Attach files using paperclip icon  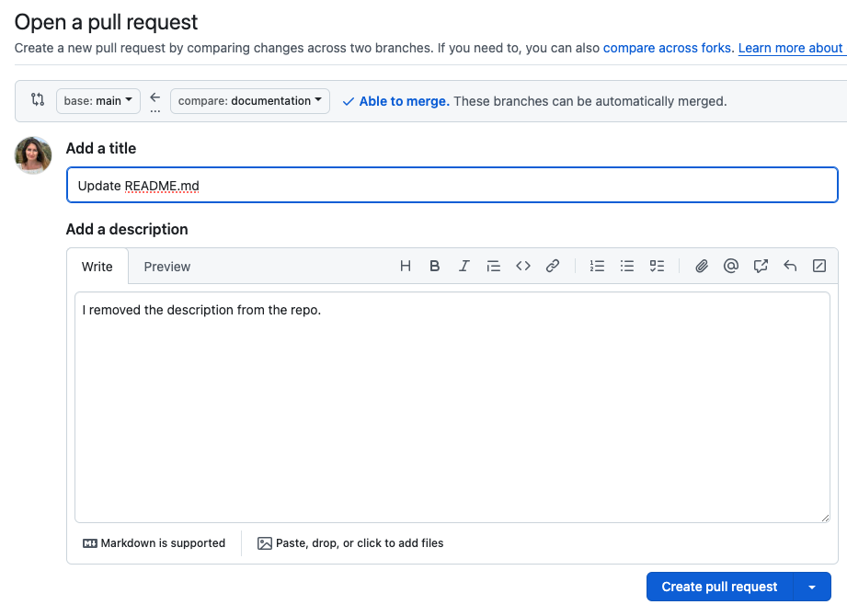coord(702,267)
